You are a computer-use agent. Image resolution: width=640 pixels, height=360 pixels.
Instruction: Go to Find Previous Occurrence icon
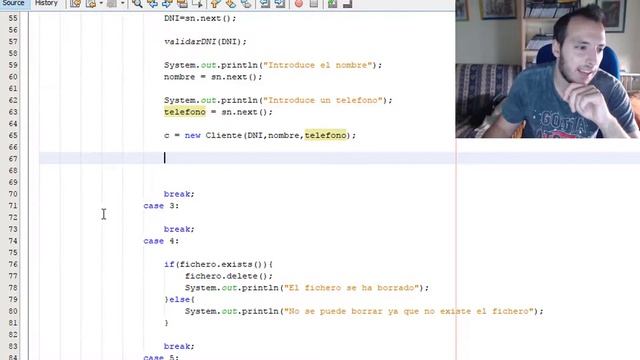152,4
